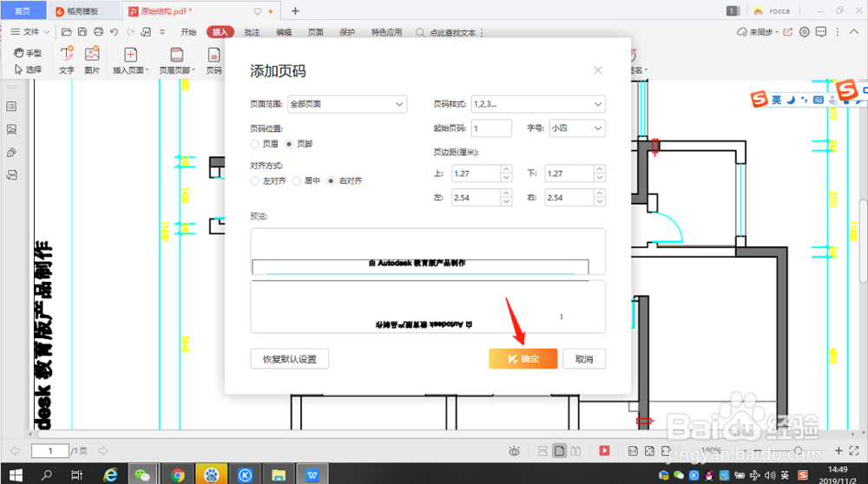Choose 左对齐 left alignment radio
The width and height of the screenshot is (868, 484).
[x=254, y=181]
